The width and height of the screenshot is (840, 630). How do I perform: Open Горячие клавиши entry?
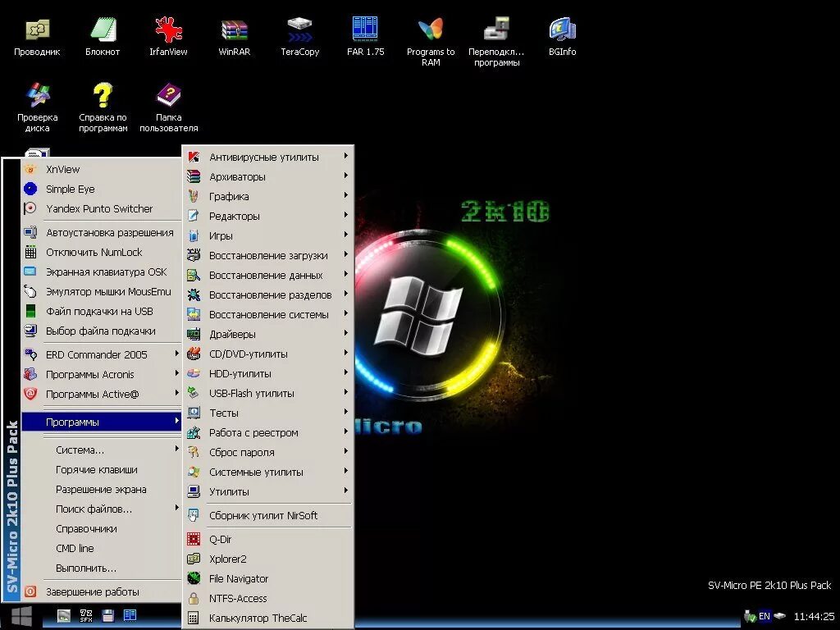[101, 470]
